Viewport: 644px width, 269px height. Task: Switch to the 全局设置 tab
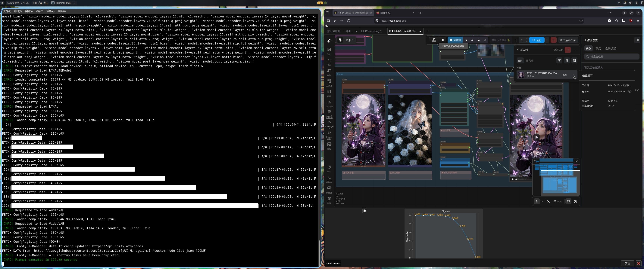(x=610, y=48)
